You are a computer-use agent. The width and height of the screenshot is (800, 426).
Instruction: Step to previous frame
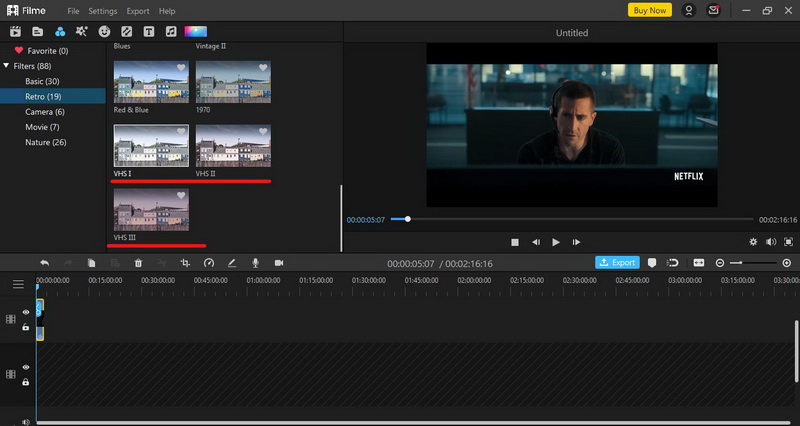pos(536,242)
